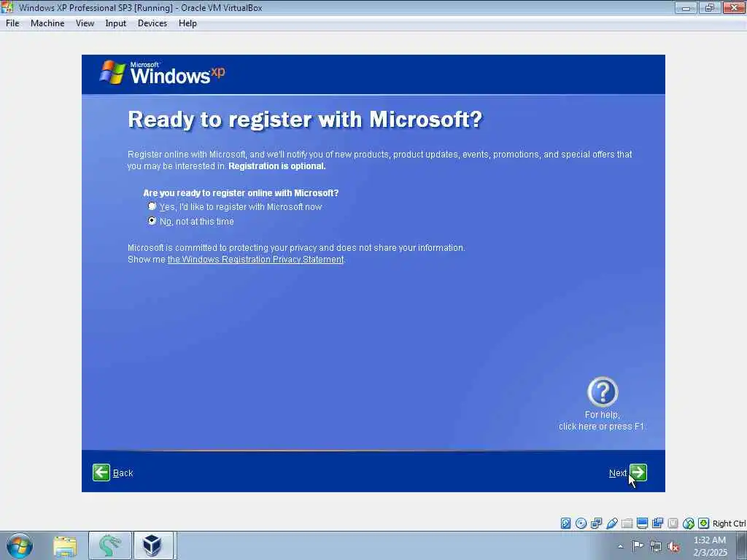This screenshot has height=560, width=747.
Task: Open the View menu
Action: (x=85, y=23)
